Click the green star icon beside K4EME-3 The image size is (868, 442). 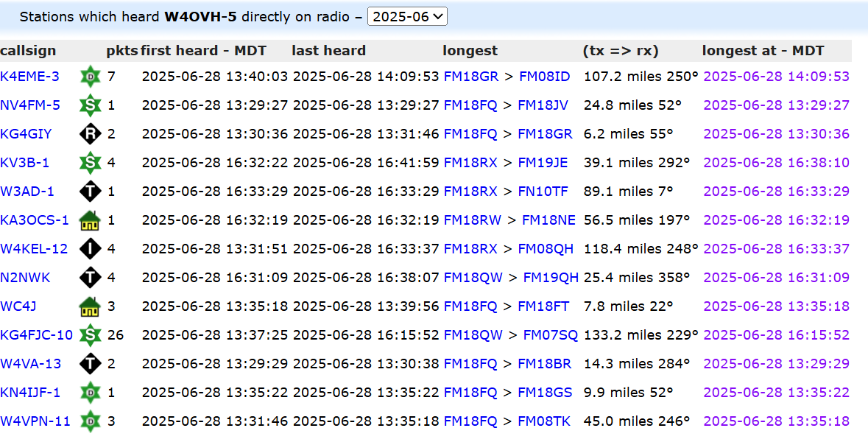[90, 77]
